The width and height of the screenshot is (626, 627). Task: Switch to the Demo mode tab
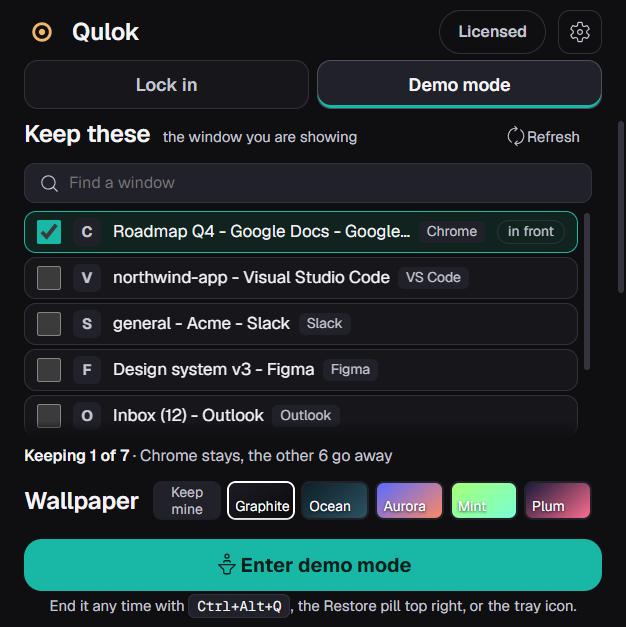[x=459, y=85]
